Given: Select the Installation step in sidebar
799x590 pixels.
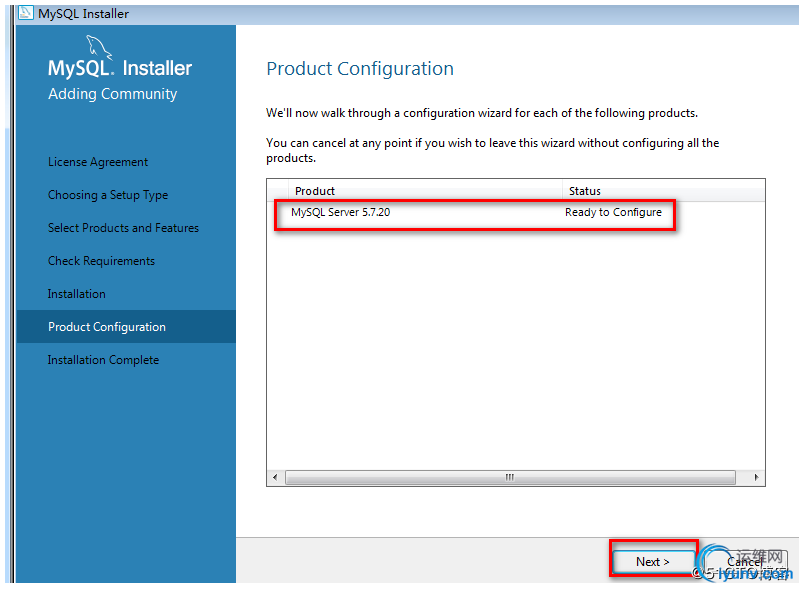Looking at the screenshot, I should pyautogui.click(x=76, y=294).
